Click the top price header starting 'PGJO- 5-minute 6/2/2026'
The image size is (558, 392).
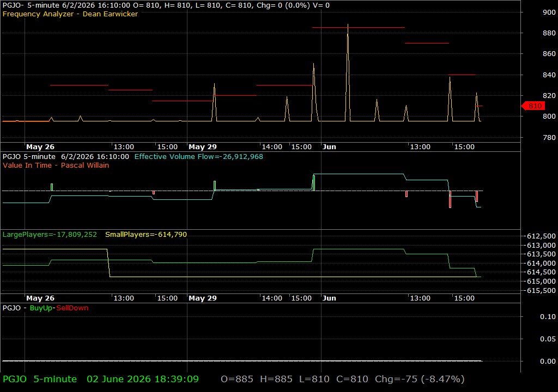pos(166,5)
